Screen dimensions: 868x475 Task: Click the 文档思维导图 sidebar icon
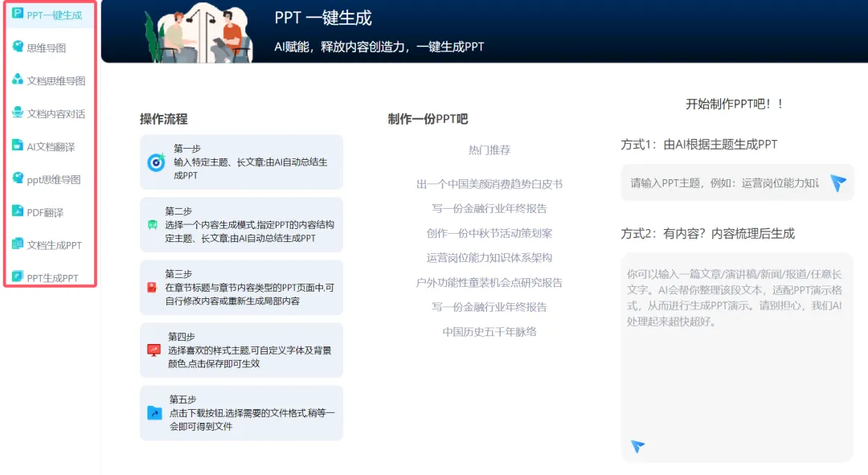click(x=18, y=79)
